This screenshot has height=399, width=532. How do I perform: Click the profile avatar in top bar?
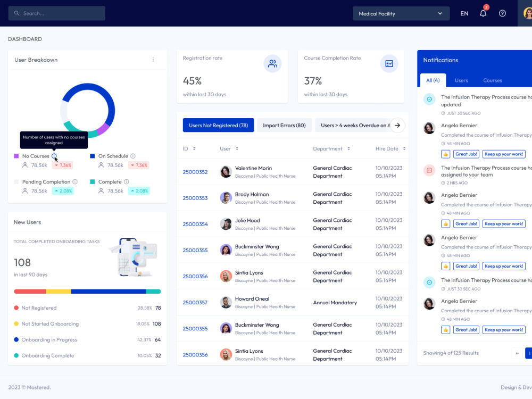pos(527,13)
